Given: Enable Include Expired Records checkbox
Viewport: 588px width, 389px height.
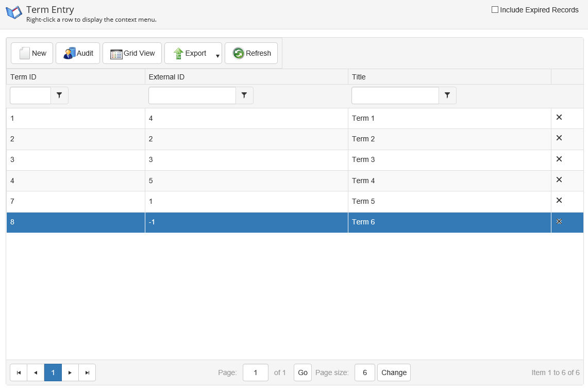Looking at the screenshot, I should 495,10.
